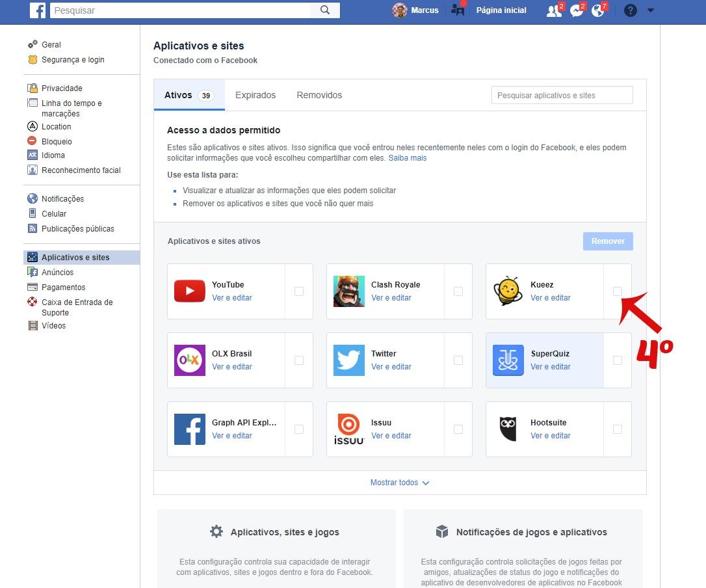The image size is (706, 588).
Task: Click the Remover button
Action: coord(608,241)
